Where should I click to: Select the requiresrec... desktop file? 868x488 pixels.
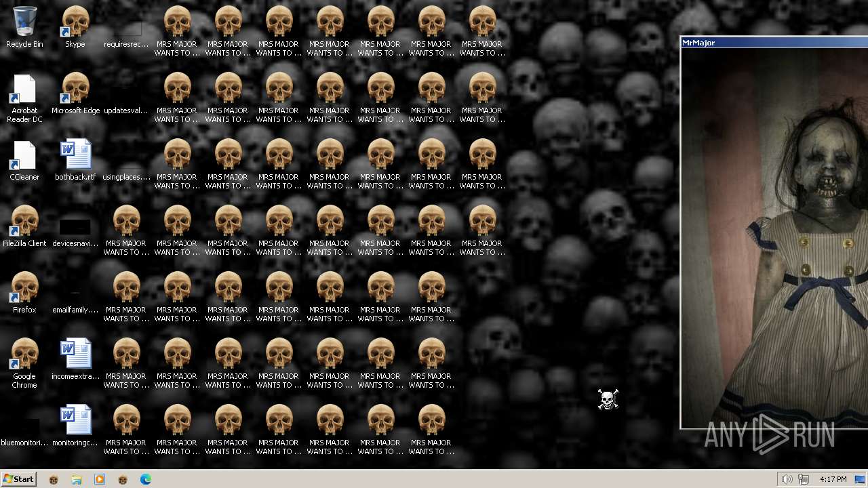pyautogui.click(x=126, y=27)
